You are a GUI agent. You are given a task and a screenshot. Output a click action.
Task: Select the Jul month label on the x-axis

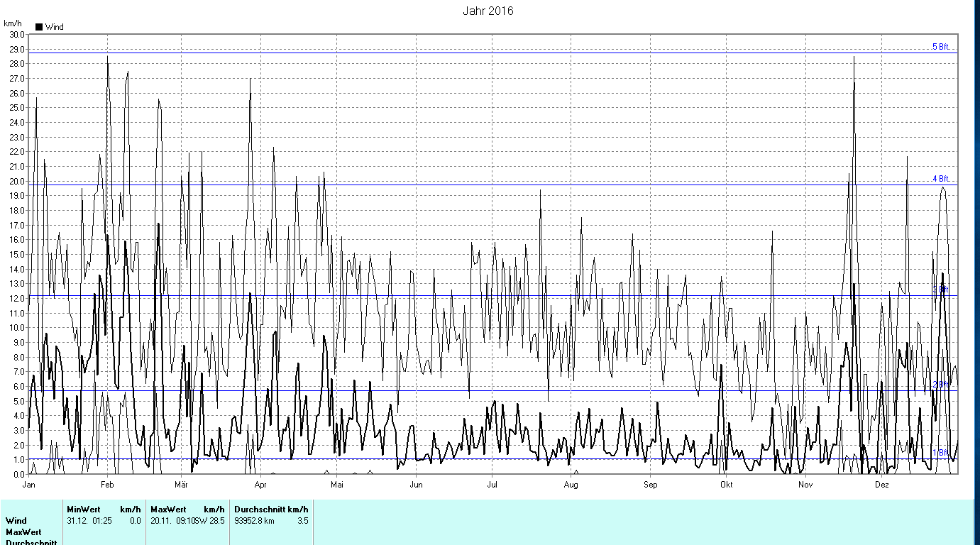491,485
